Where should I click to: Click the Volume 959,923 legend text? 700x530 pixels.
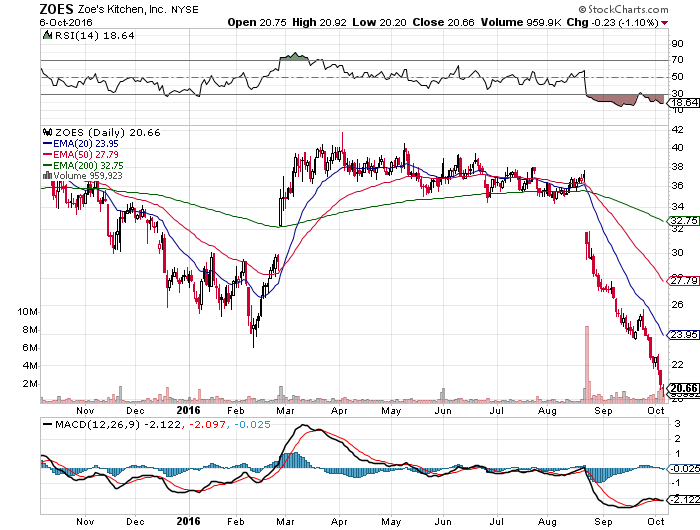88,176
